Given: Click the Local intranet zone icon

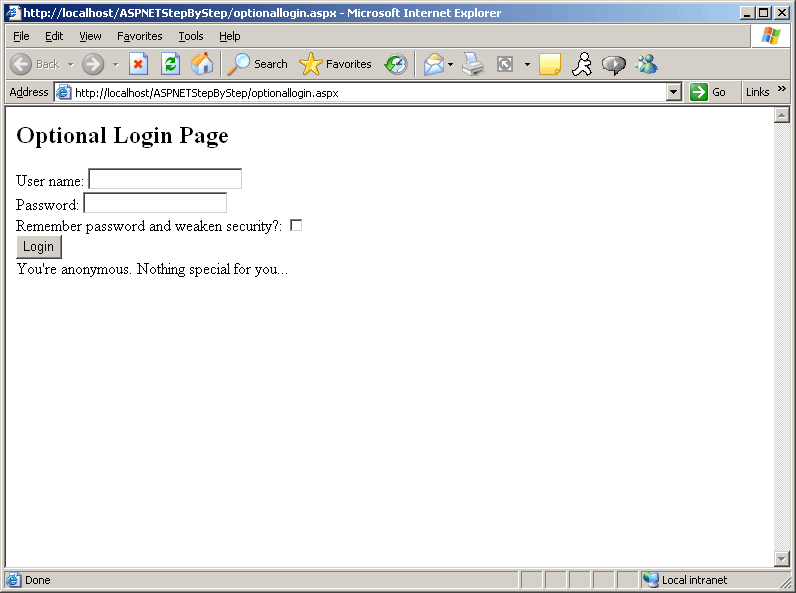Looking at the screenshot, I should tap(650, 580).
